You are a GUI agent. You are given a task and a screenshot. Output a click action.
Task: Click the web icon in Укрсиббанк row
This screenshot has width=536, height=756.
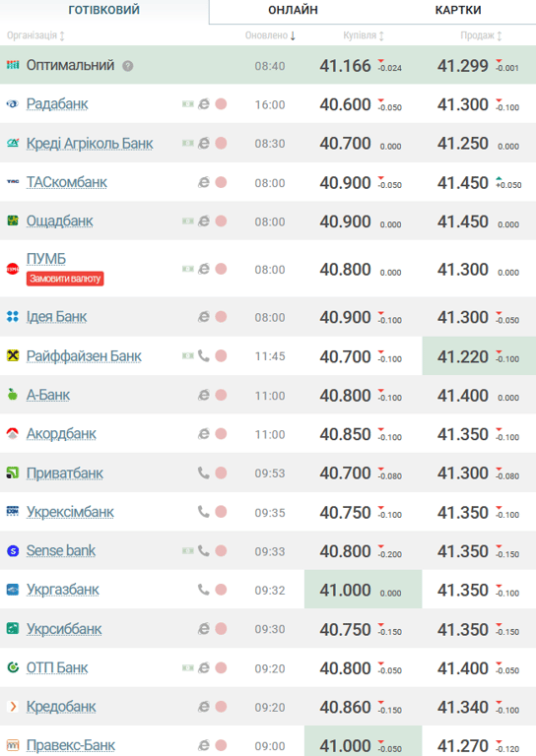204,629
